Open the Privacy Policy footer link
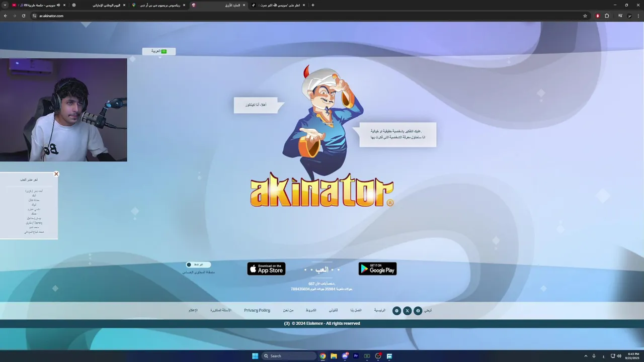 257,311
